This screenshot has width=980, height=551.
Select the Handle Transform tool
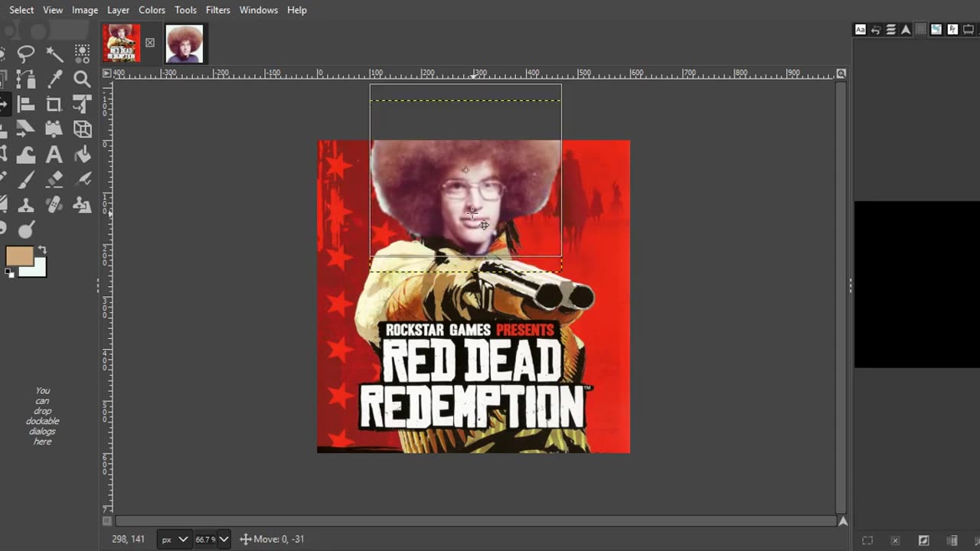point(54,129)
